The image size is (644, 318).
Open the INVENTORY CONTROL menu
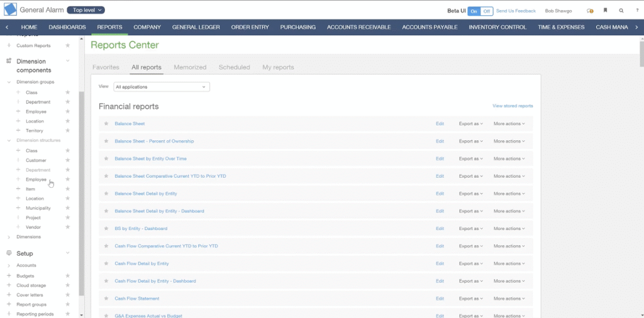tap(498, 27)
